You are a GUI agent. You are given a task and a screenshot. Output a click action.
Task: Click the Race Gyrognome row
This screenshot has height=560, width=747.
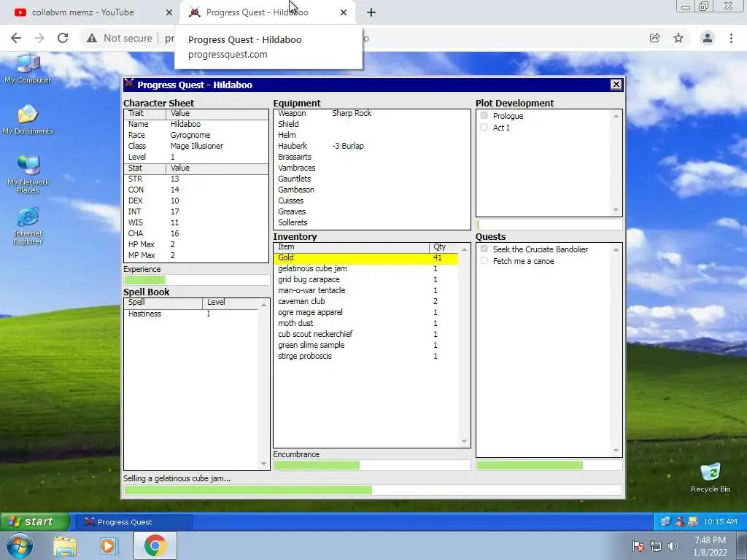(x=196, y=135)
